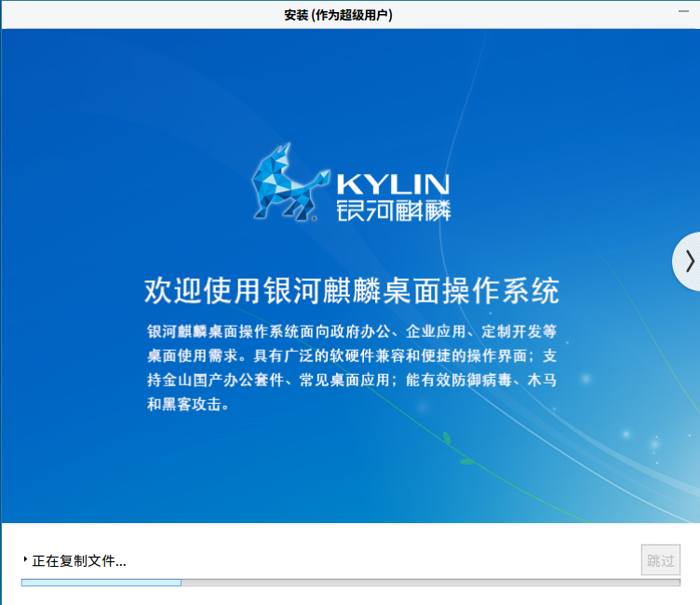Click the 跳过 skip button
This screenshot has width=700, height=605.
[x=661, y=560]
